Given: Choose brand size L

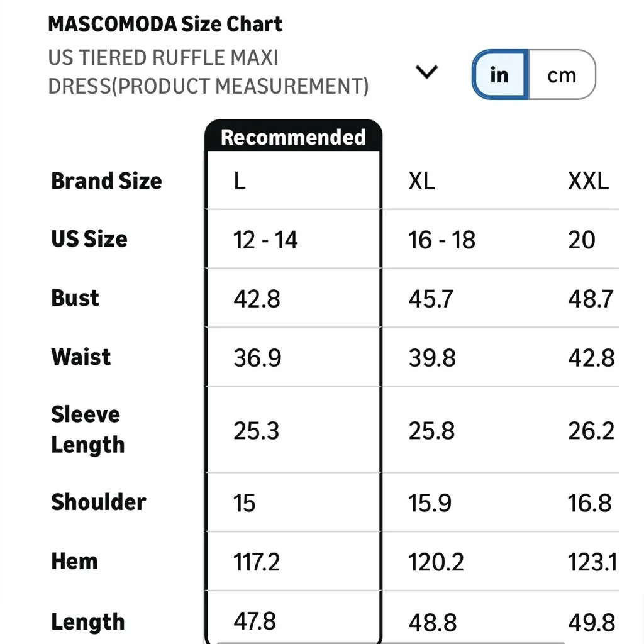Looking at the screenshot, I should (240, 182).
